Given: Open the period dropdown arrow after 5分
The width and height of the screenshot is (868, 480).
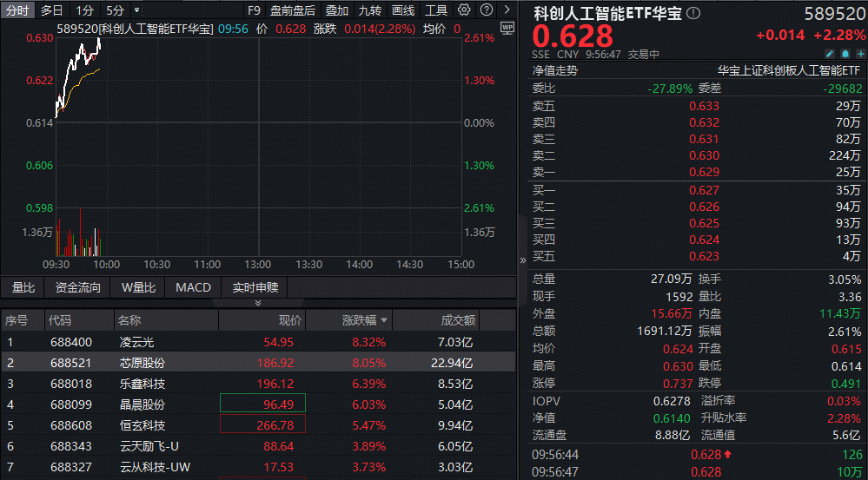Looking at the screenshot, I should tap(136, 10).
